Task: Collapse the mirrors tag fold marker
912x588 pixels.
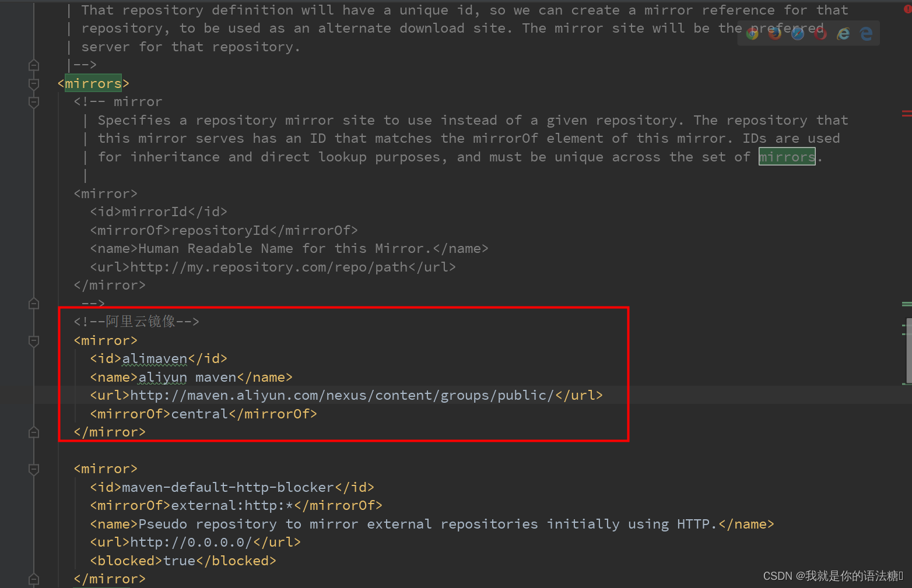Action: (34, 83)
